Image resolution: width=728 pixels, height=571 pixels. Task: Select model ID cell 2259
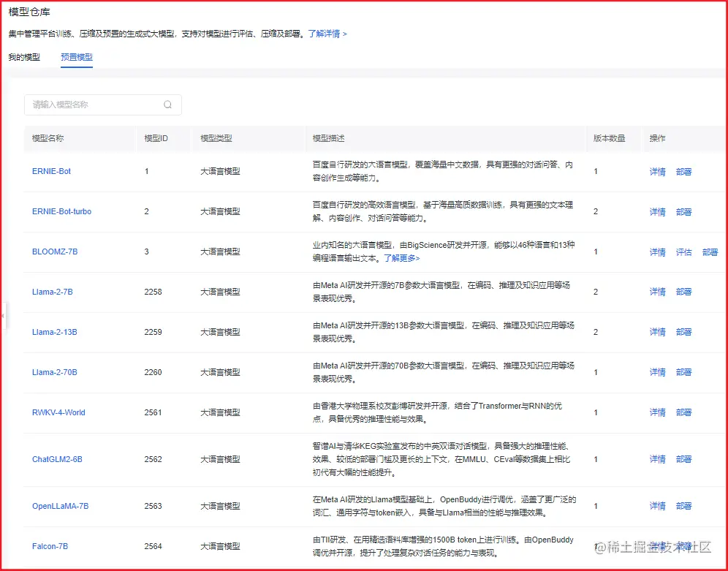click(x=153, y=332)
